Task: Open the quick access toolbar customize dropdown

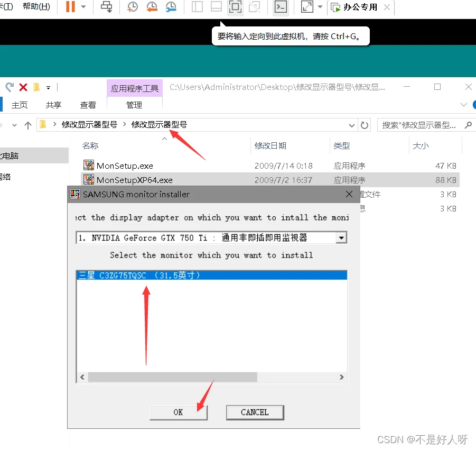Action: pyautogui.click(x=48, y=88)
